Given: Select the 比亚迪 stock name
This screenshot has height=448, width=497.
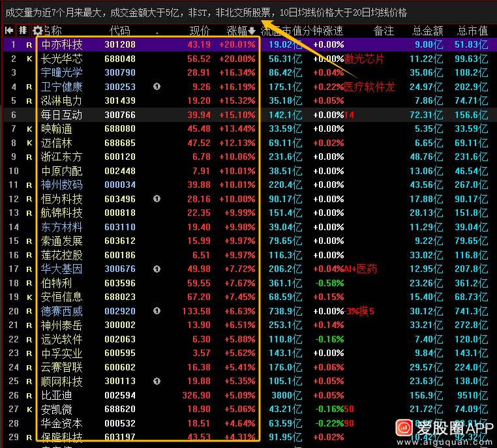Looking at the screenshot, I should (x=56, y=395).
